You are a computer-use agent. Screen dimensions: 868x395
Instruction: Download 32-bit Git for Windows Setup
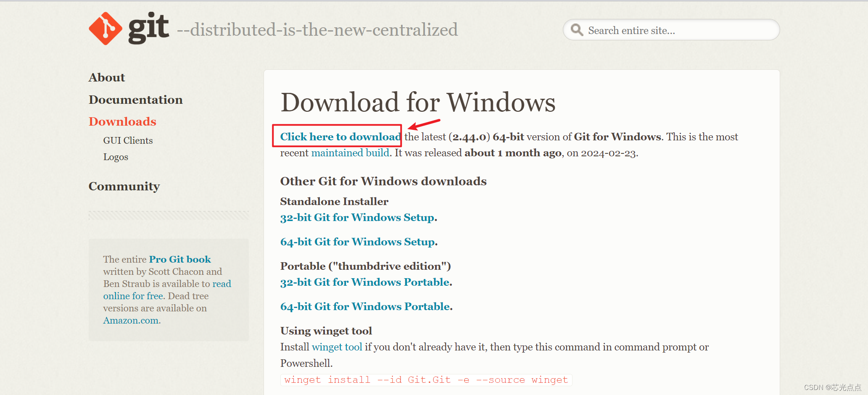[357, 218]
